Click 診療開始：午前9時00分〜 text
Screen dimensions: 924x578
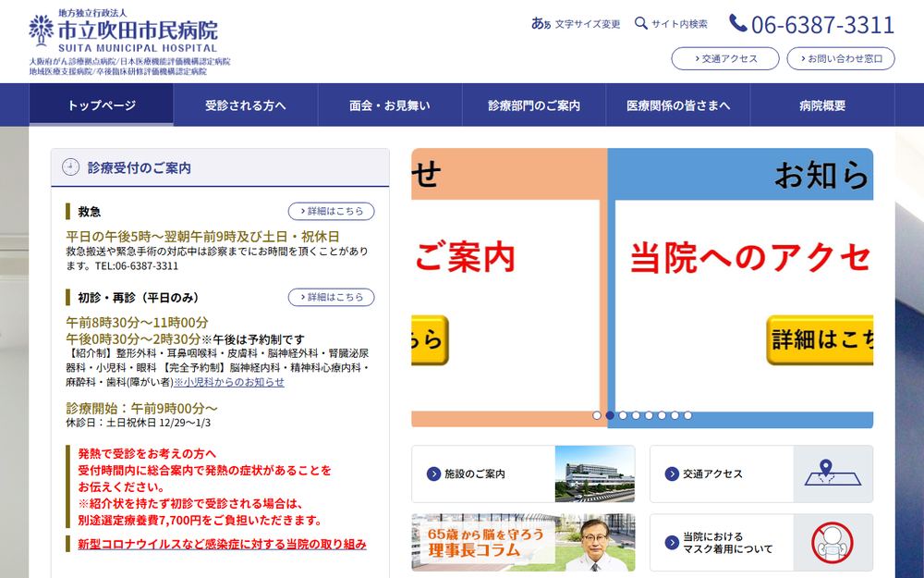point(142,408)
